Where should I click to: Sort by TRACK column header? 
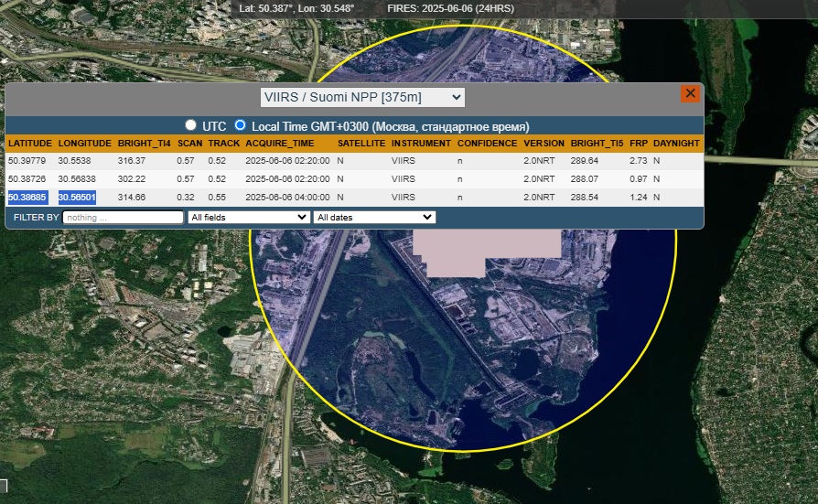(224, 143)
